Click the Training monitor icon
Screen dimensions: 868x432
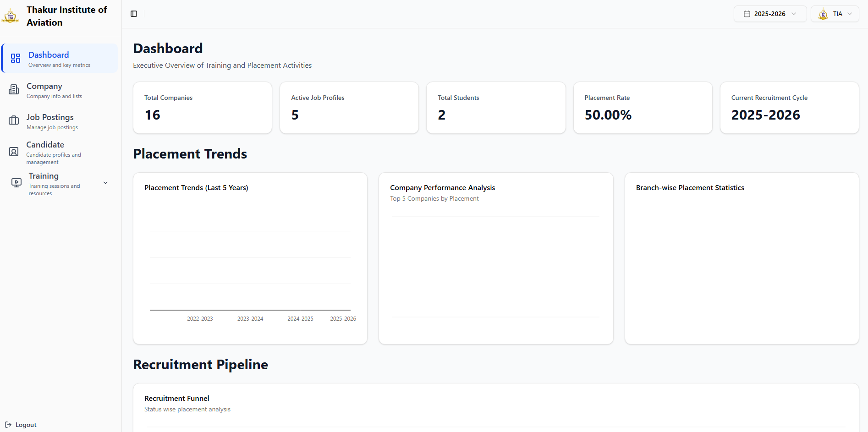pos(16,183)
